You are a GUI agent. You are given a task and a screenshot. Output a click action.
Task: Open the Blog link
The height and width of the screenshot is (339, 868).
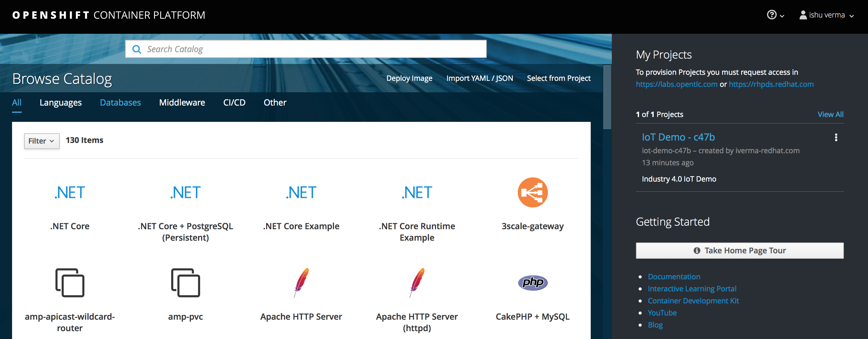coord(655,325)
